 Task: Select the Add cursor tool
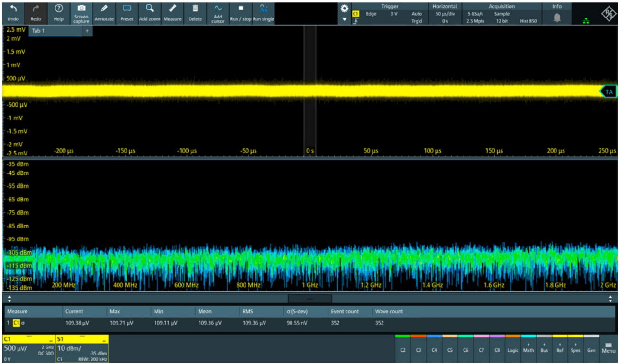(218, 9)
